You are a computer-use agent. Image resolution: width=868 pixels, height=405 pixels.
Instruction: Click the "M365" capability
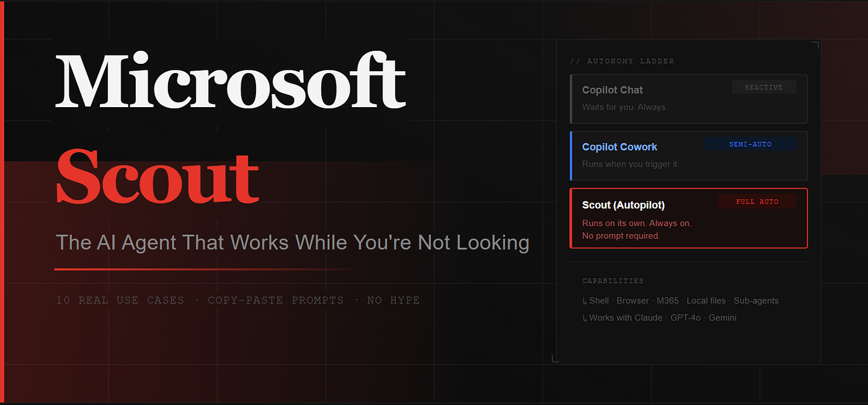tap(668, 300)
